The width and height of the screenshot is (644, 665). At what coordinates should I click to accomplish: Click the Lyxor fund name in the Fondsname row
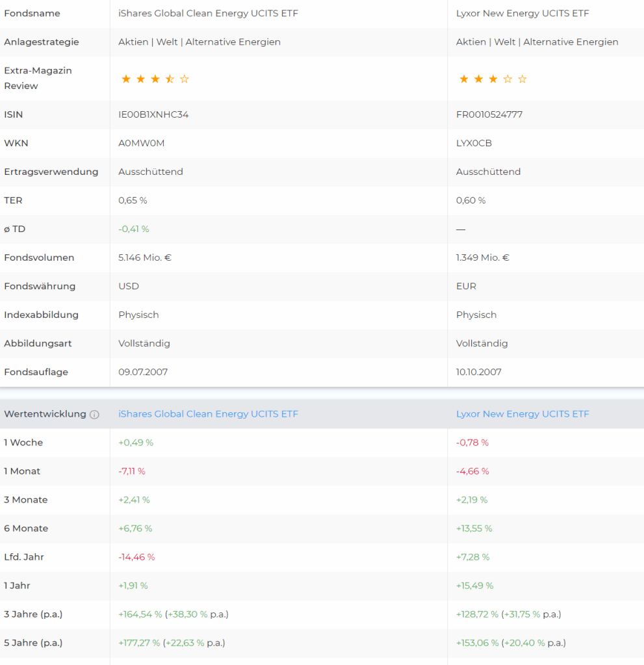tap(522, 13)
